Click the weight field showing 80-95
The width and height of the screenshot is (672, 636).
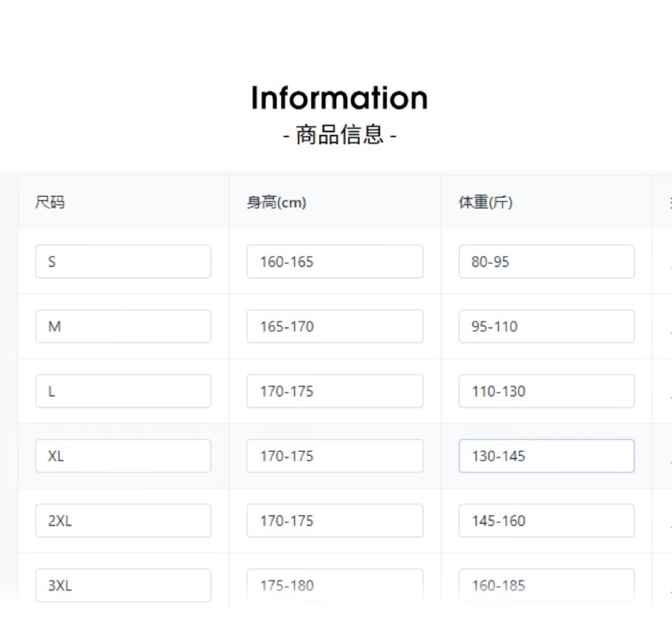[547, 261]
